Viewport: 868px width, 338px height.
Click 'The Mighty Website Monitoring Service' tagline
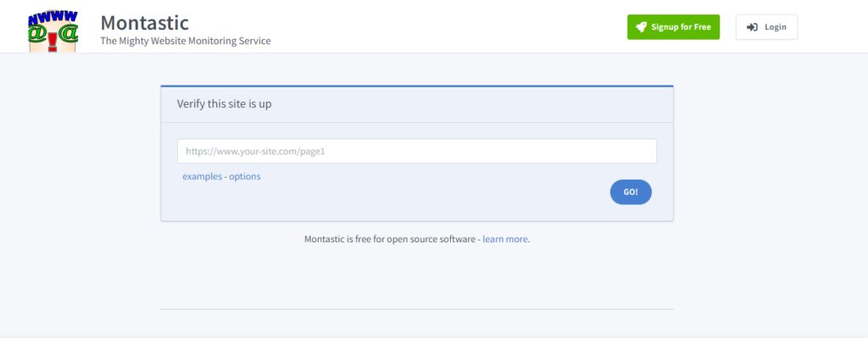186,41
